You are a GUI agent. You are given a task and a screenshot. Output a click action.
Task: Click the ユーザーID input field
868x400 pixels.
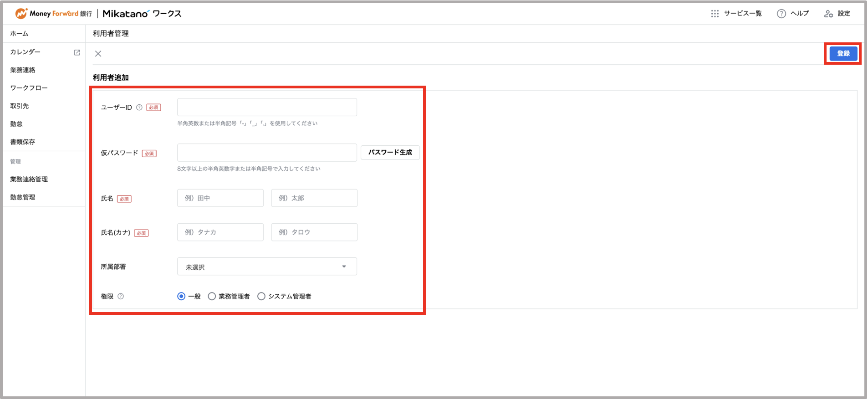coord(267,107)
